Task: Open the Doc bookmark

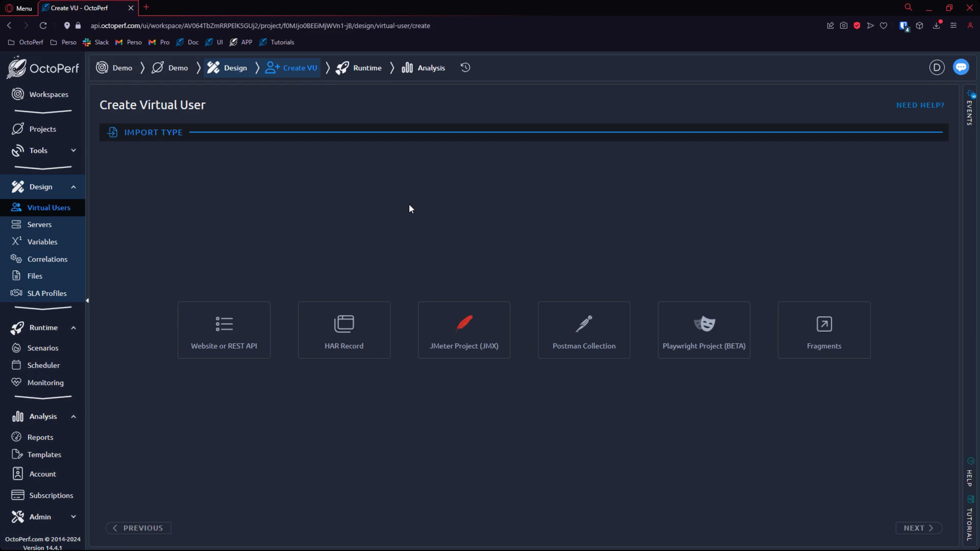Action: (187, 42)
